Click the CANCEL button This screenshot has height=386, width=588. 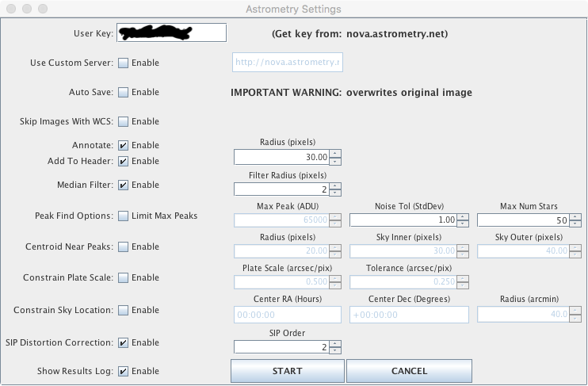[409, 371]
